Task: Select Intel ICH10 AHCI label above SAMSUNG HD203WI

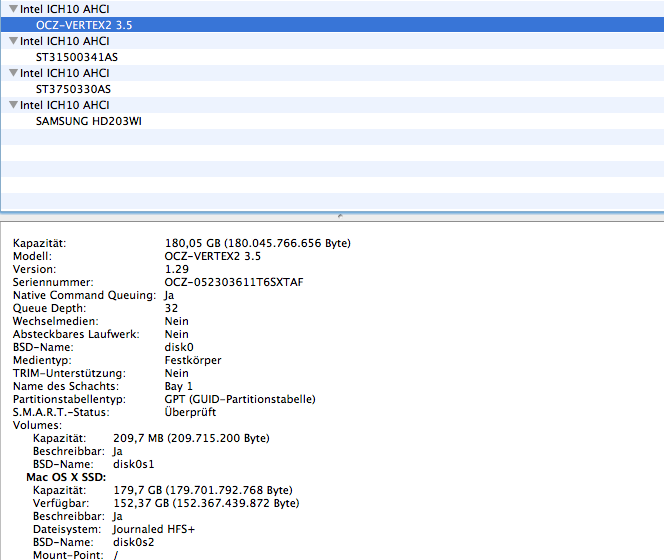Action: click(x=64, y=105)
